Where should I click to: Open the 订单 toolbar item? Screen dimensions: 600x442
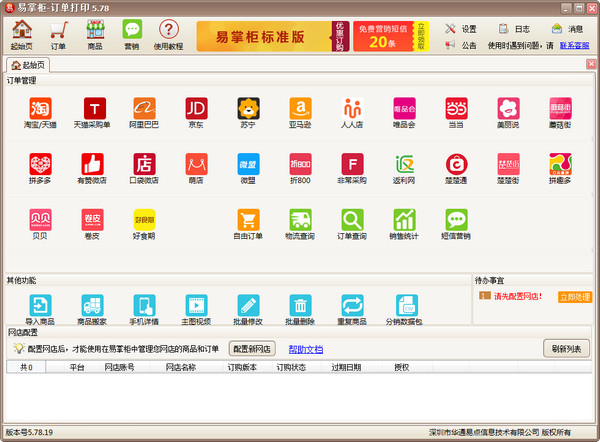point(58,35)
